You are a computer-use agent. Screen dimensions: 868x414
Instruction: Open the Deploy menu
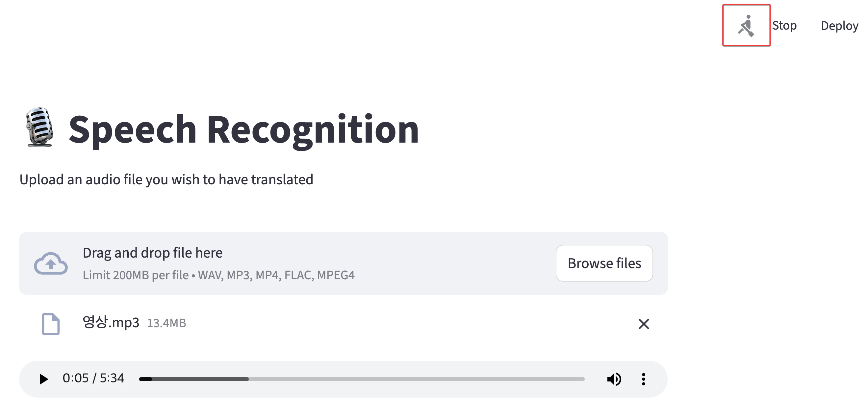(839, 26)
